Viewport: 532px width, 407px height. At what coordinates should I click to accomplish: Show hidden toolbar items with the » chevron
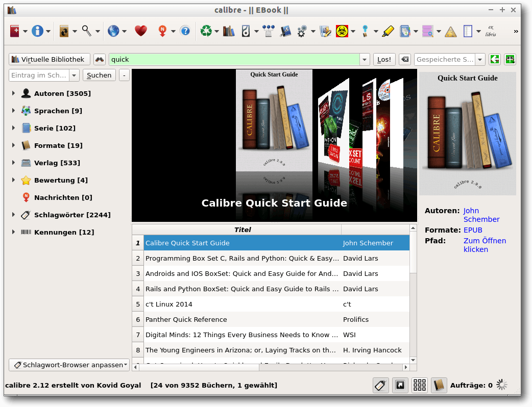click(x=516, y=31)
